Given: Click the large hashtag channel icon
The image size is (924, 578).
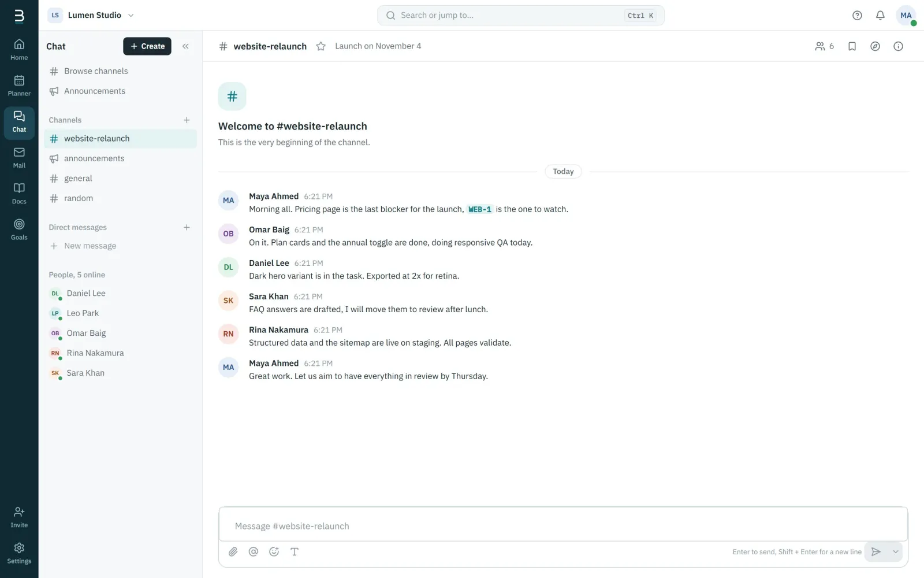Looking at the screenshot, I should (x=232, y=97).
